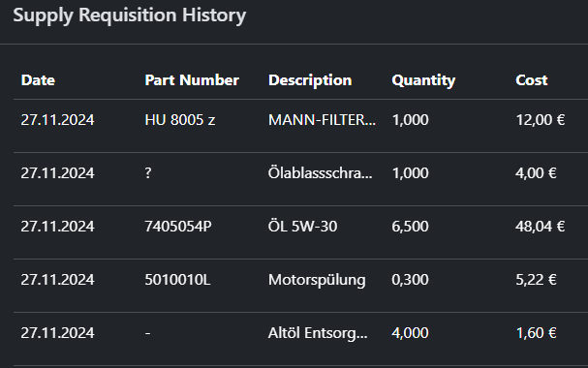
Task: Select the Ölablassschra... description cell
Action: 321,173
